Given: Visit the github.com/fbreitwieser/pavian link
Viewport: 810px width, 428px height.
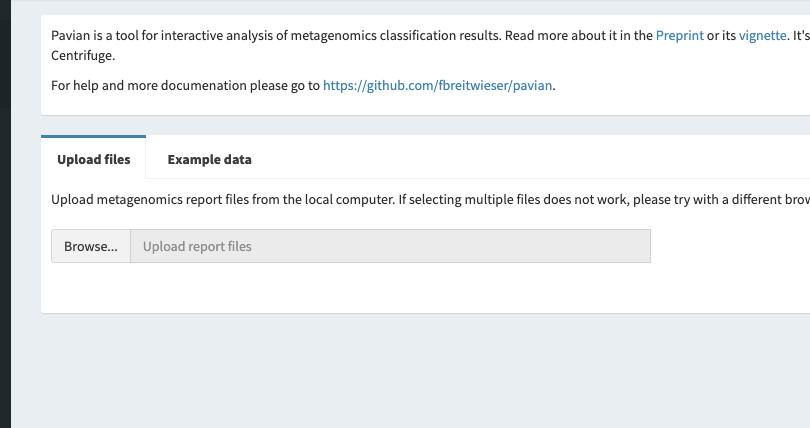Looking at the screenshot, I should click(x=438, y=86).
